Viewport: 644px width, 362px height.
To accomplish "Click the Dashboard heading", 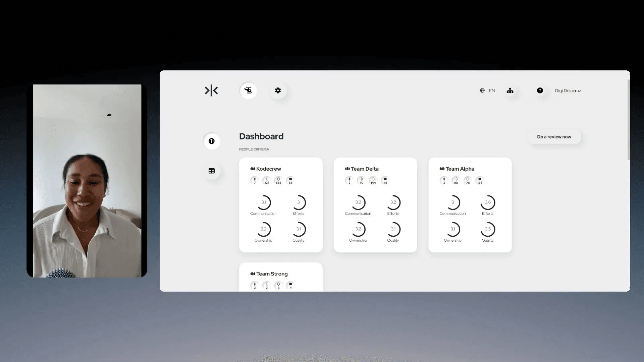I will pos(261,136).
